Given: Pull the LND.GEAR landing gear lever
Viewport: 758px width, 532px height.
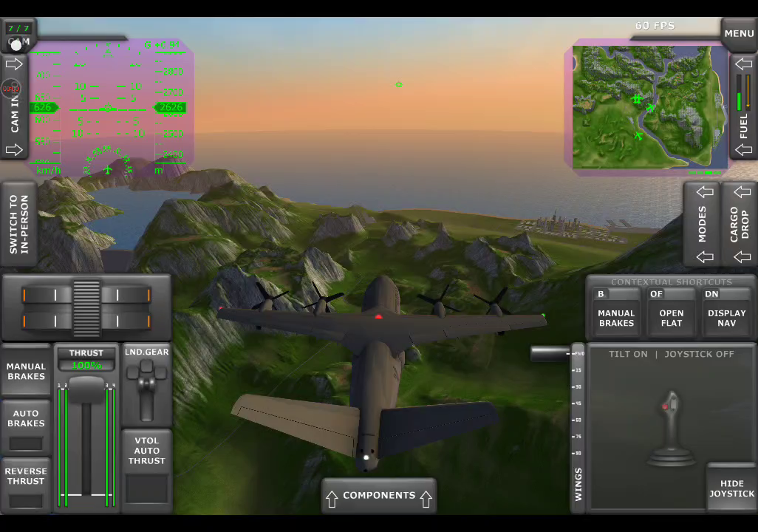Looking at the screenshot, I should click(147, 386).
